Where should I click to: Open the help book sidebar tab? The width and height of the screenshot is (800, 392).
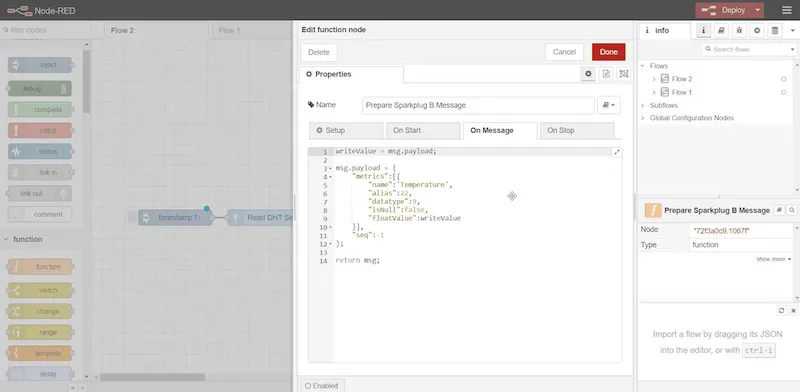pos(721,31)
